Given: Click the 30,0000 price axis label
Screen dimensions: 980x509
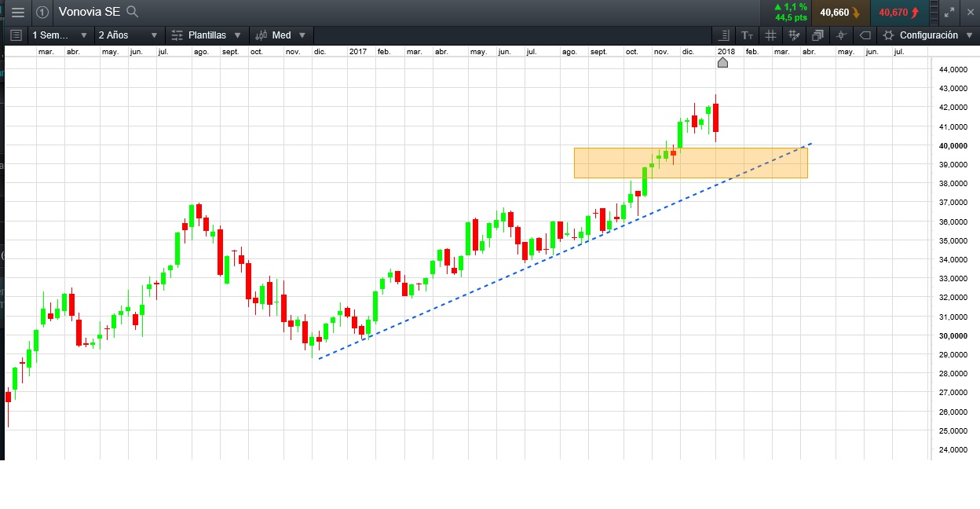Looking at the screenshot, I should [953, 336].
